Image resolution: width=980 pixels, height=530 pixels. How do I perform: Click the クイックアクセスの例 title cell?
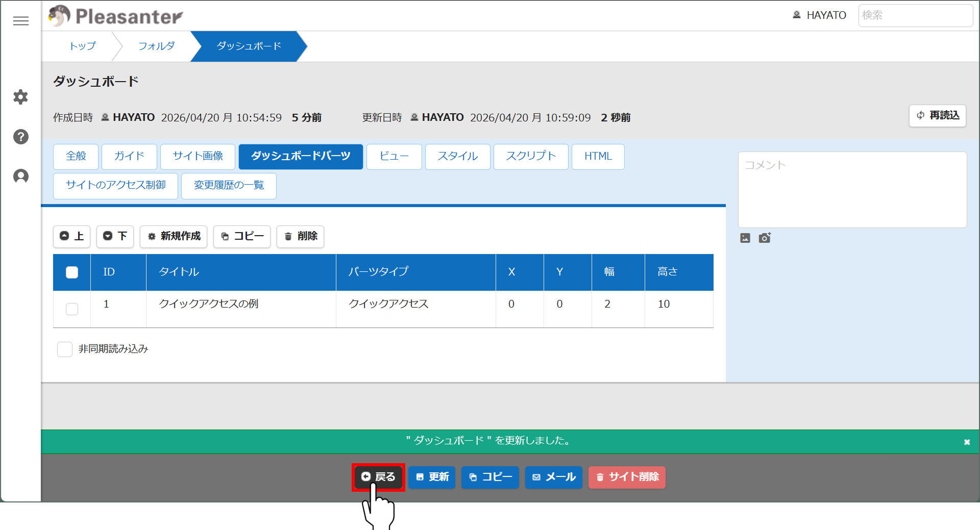241,309
